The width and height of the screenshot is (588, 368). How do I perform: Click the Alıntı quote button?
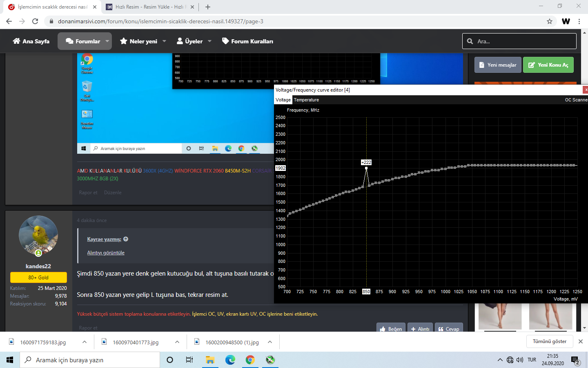click(x=420, y=329)
